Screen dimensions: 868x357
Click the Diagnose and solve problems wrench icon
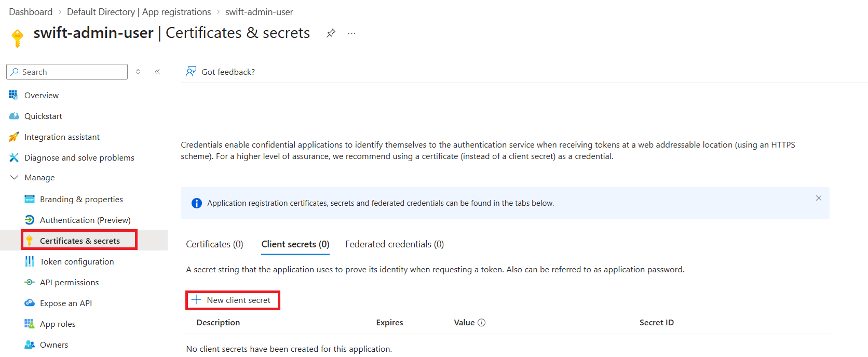(14, 157)
